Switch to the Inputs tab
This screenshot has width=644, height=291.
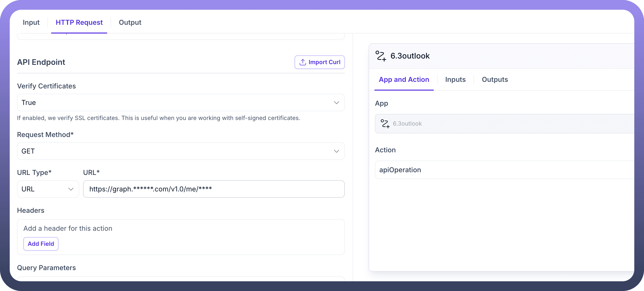[455, 79]
